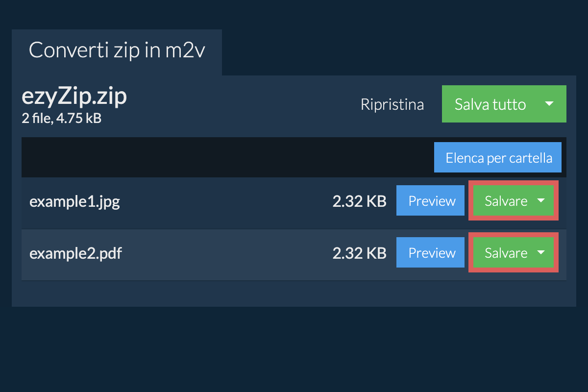Image resolution: width=588 pixels, height=392 pixels.
Task: Click the ezyZip.zip archive title
Action: tap(74, 97)
